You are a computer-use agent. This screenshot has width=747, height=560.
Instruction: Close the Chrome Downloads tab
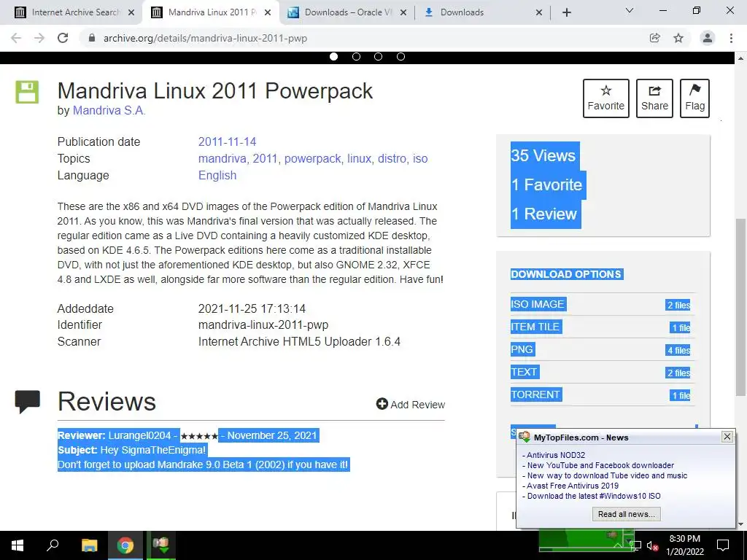(x=539, y=12)
